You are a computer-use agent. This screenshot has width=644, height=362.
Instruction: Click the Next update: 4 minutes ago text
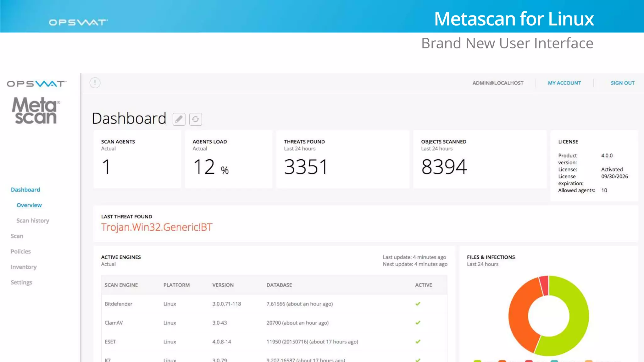[415, 264]
